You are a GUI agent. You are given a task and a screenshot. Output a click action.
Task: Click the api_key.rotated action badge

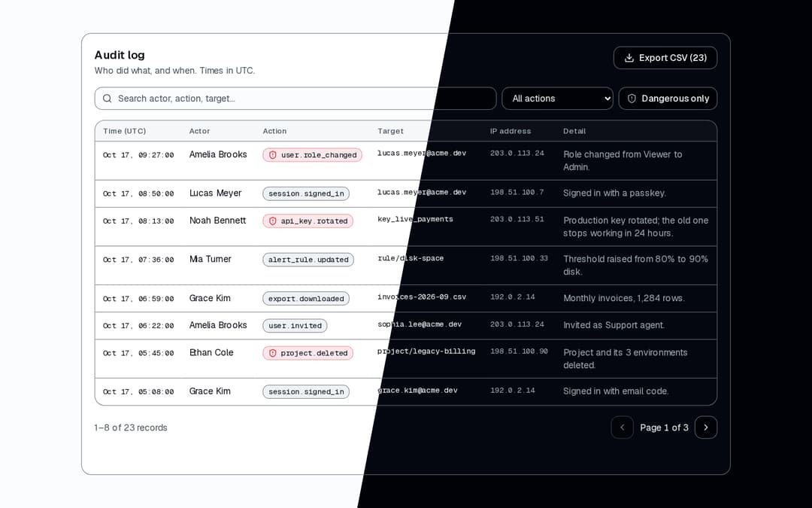click(x=308, y=221)
